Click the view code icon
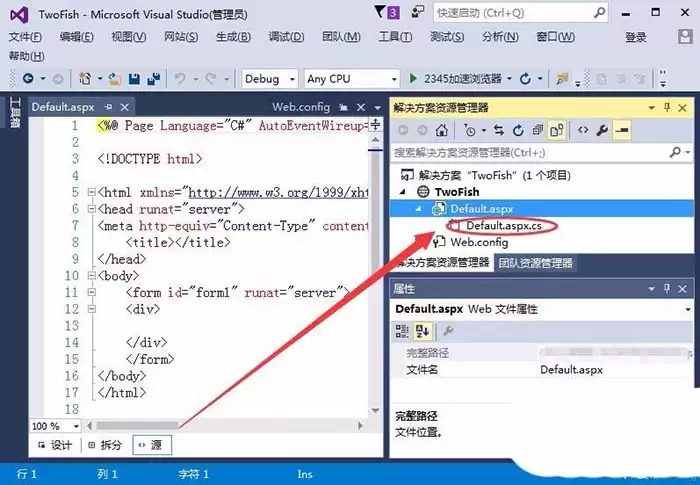The height and width of the screenshot is (485, 700). (x=583, y=130)
